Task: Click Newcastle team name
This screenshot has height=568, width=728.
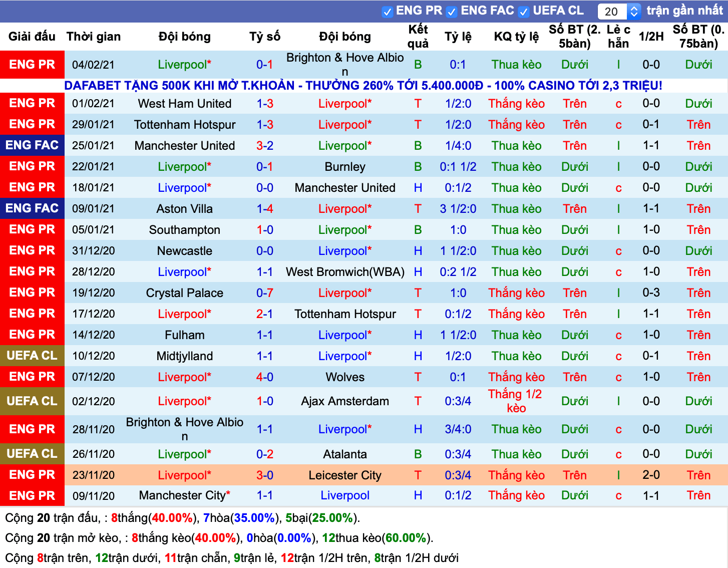Action: [185, 251]
